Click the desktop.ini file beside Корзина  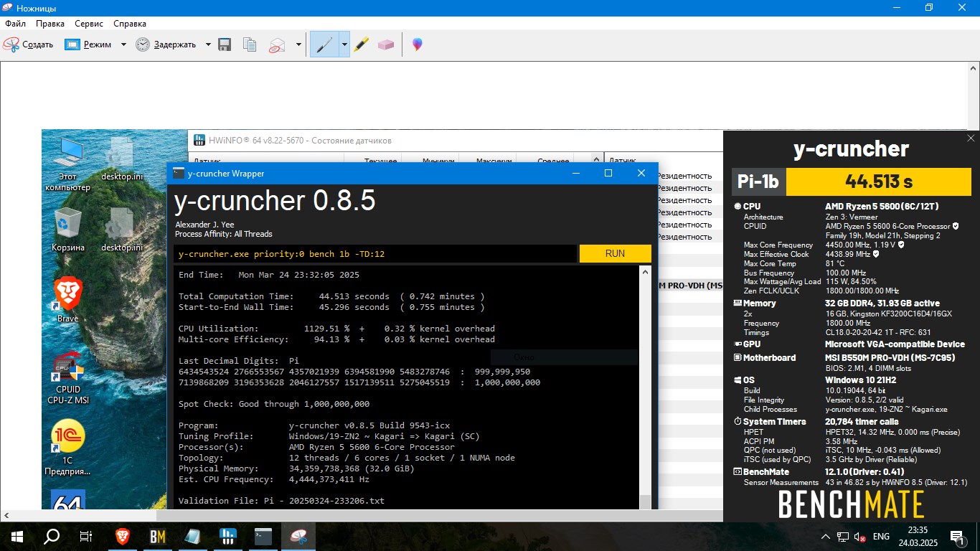click(122, 230)
